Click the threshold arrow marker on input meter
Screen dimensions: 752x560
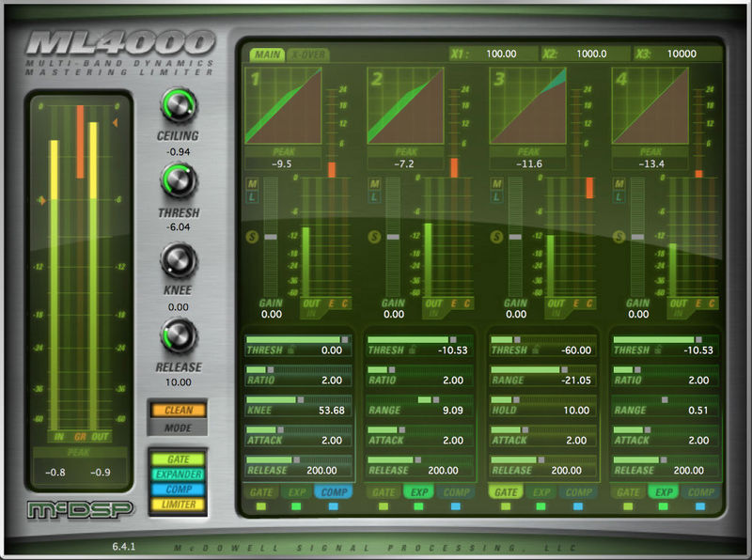point(42,200)
